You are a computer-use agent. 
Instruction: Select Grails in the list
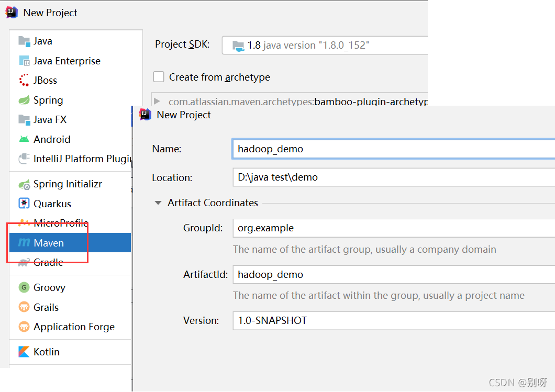(x=70, y=307)
